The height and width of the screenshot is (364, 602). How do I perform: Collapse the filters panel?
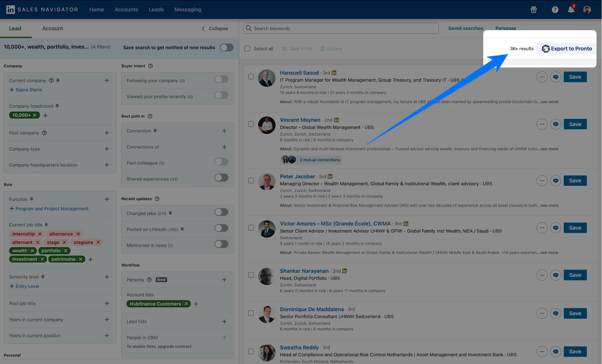pyautogui.click(x=215, y=29)
